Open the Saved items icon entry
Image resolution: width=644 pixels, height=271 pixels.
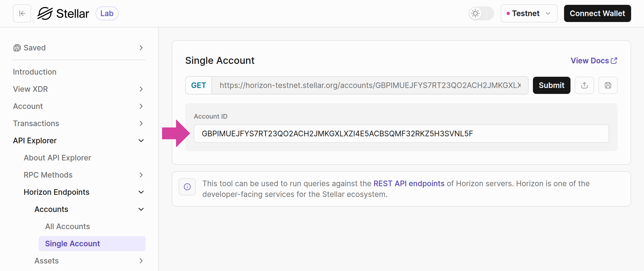(x=17, y=48)
